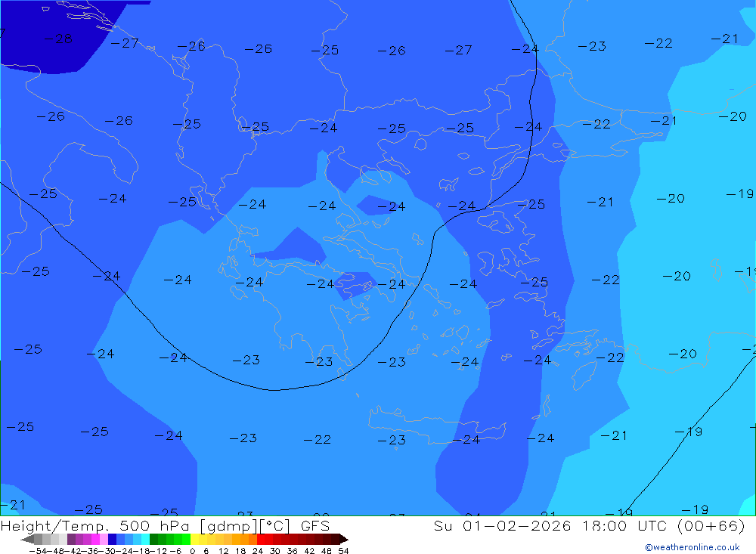The width and height of the screenshot is (756, 554).
Task: Click the -48 label on color scale
Action: (55, 551)
